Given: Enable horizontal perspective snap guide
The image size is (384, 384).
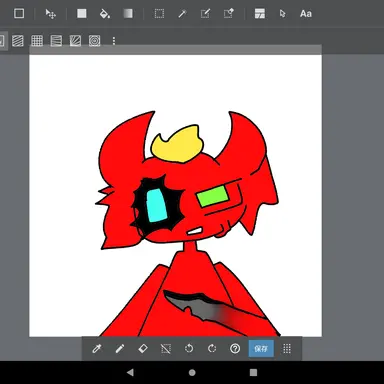Looking at the screenshot, I should click(x=56, y=41).
